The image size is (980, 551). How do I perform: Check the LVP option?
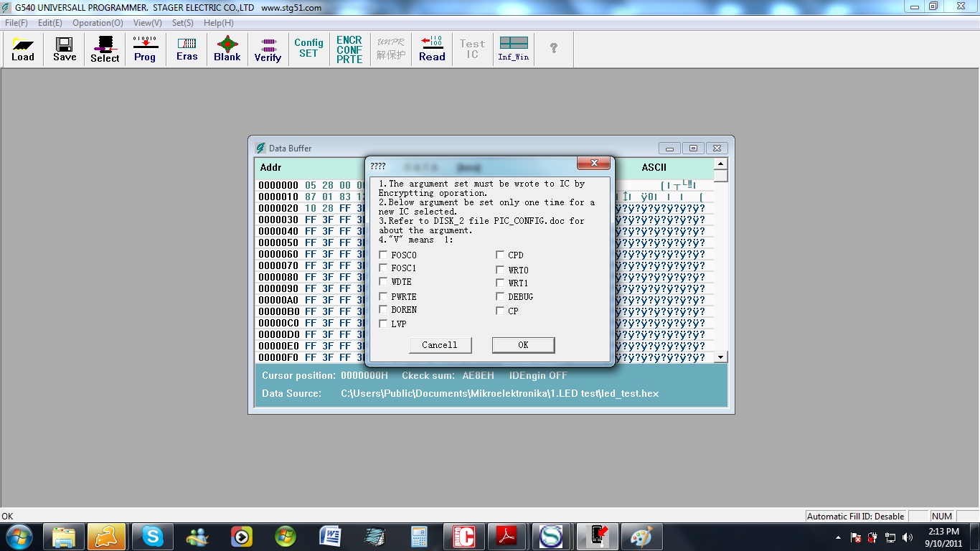click(383, 324)
